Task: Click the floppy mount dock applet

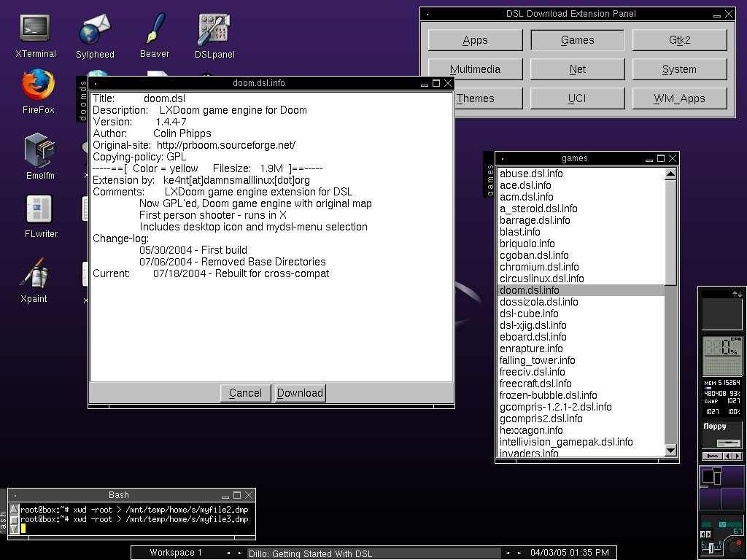Action: coord(722,436)
